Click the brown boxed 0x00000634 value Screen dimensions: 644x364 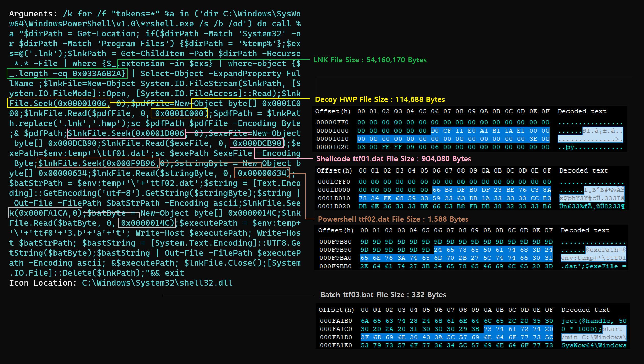262,173
